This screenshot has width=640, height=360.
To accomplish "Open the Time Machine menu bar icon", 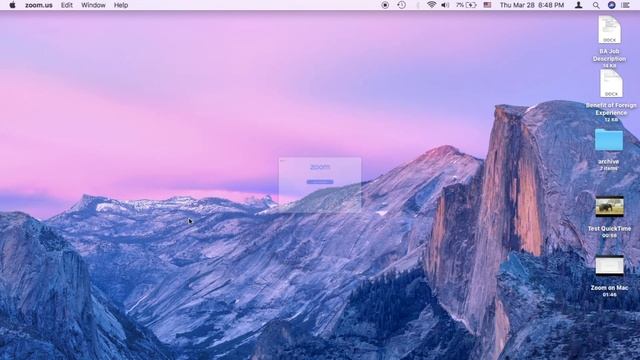I will [x=402, y=5].
